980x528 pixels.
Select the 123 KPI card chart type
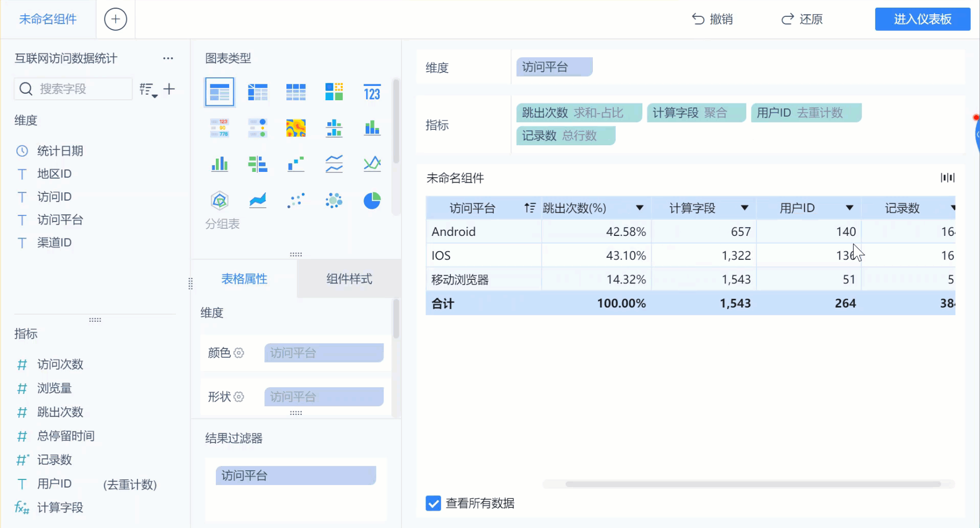372,92
